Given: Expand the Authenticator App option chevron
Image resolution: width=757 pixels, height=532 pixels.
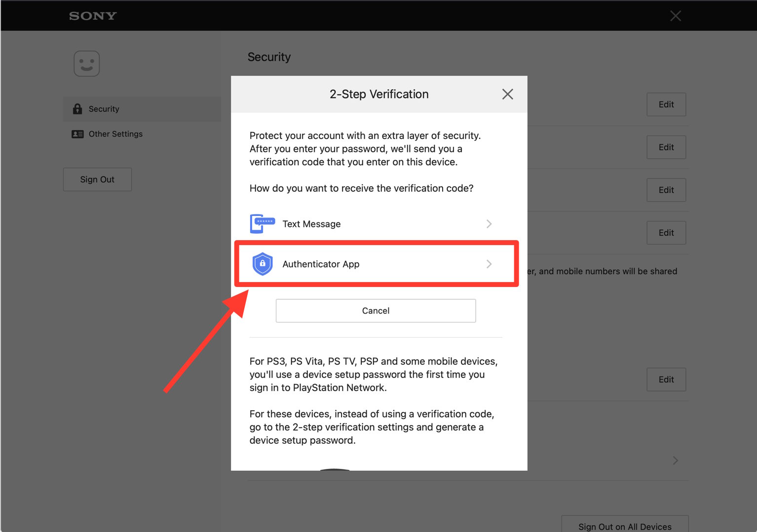Looking at the screenshot, I should pyautogui.click(x=489, y=264).
